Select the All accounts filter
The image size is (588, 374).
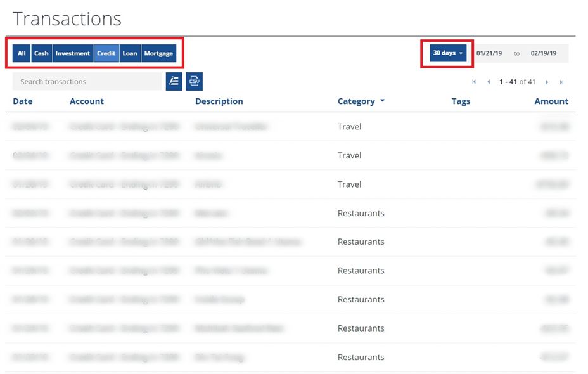click(22, 53)
